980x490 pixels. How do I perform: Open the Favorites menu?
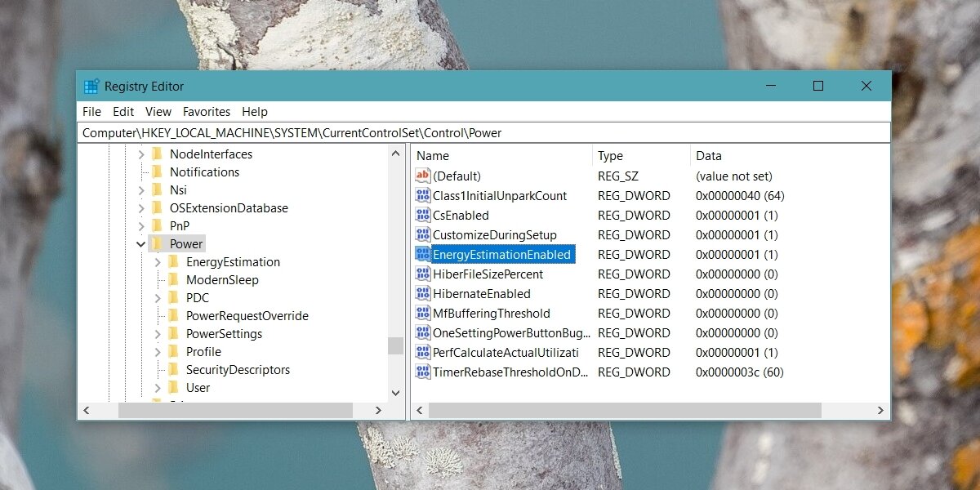click(206, 112)
